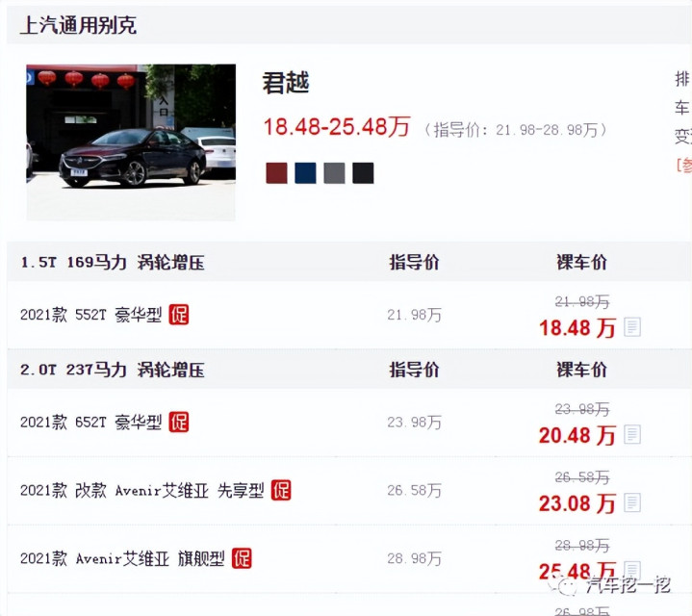The height and width of the screenshot is (616, 692).
Task: Open the 君越 model title link
Action: 286,83
